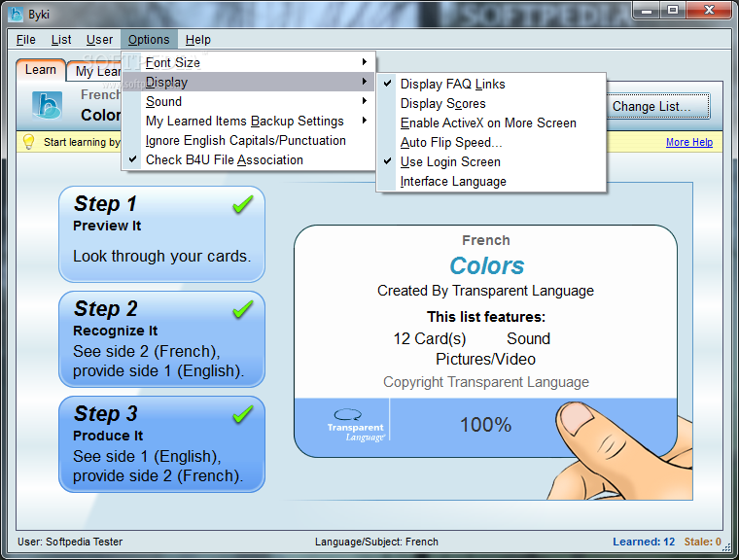Choose Interface Language option

[x=491, y=182]
